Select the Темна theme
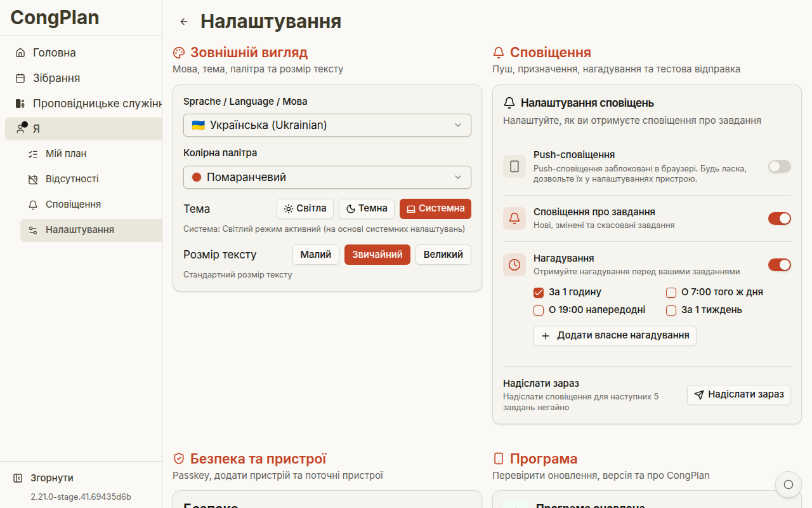This screenshot has width=812, height=508. [x=367, y=209]
